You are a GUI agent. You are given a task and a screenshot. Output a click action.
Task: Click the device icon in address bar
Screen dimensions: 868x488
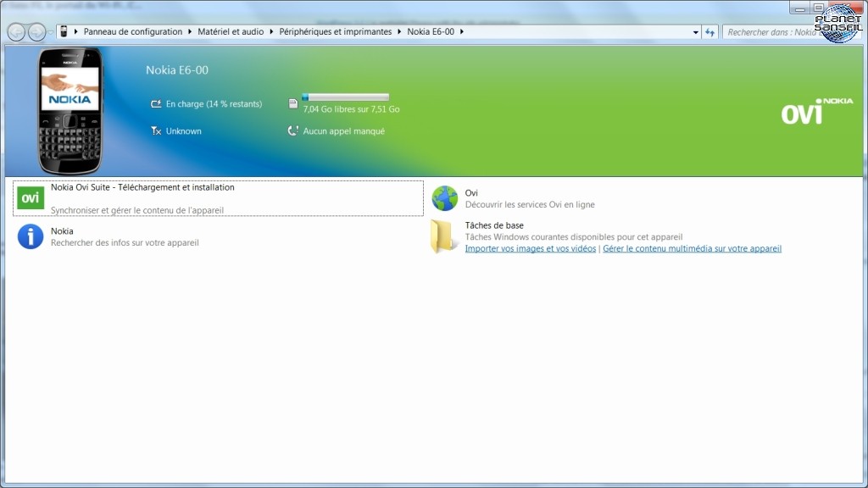point(64,31)
